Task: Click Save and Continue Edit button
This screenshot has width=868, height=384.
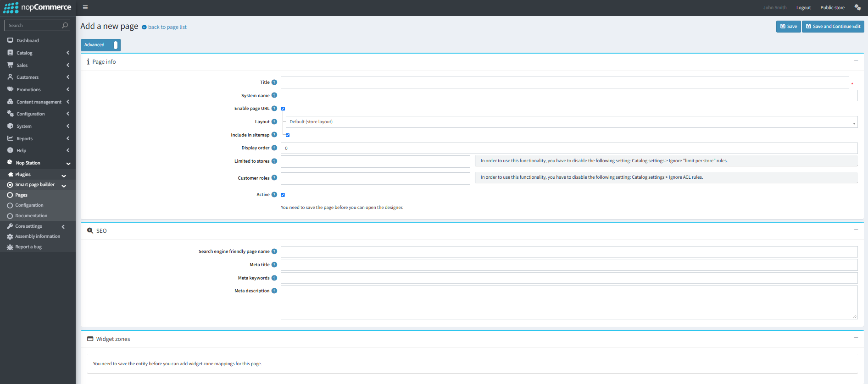Action: (x=833, y=27)
